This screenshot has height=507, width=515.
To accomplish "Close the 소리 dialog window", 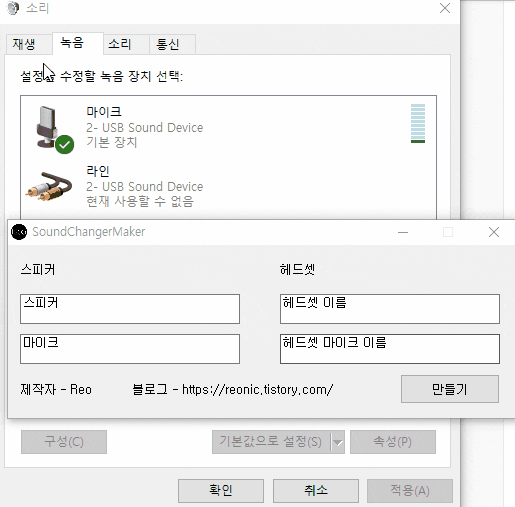I will pyautogui.click(x=445, y=8).
